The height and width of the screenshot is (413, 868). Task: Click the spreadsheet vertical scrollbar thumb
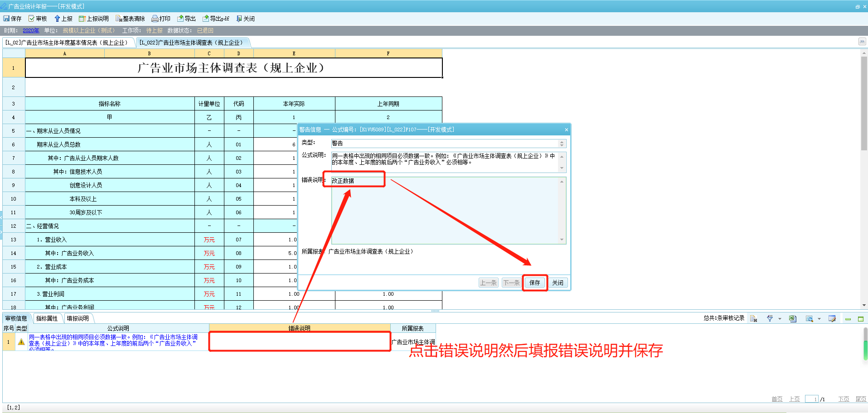coord(864,103)
